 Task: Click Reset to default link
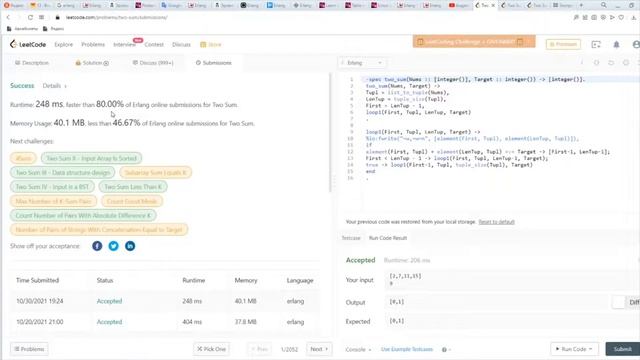click(x=496, y=222)
